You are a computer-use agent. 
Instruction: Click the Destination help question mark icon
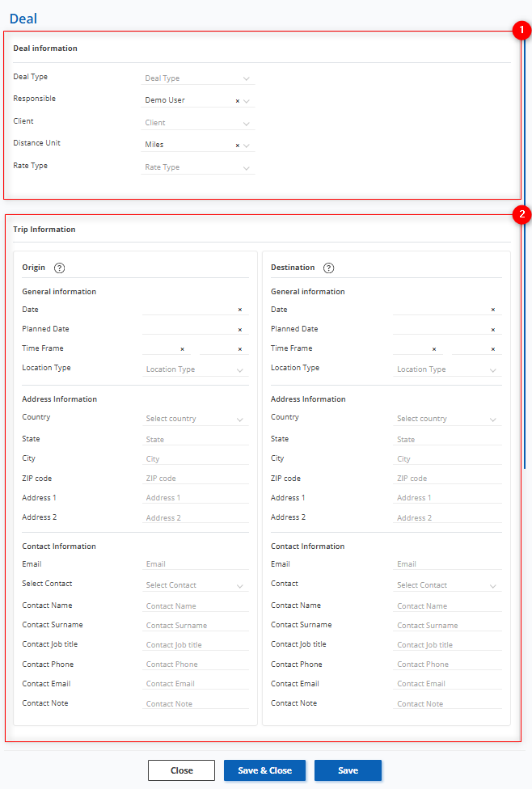[x=328, y=268]
